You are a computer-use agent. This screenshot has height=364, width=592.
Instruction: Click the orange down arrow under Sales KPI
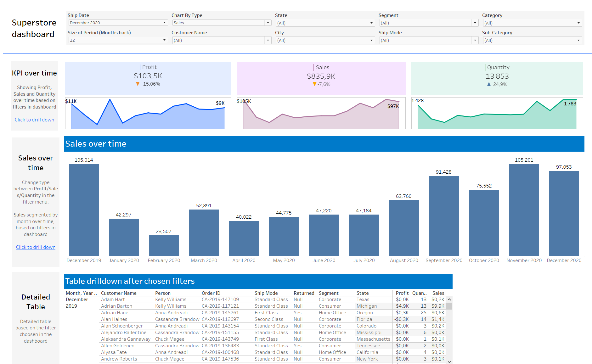point(314,84)
